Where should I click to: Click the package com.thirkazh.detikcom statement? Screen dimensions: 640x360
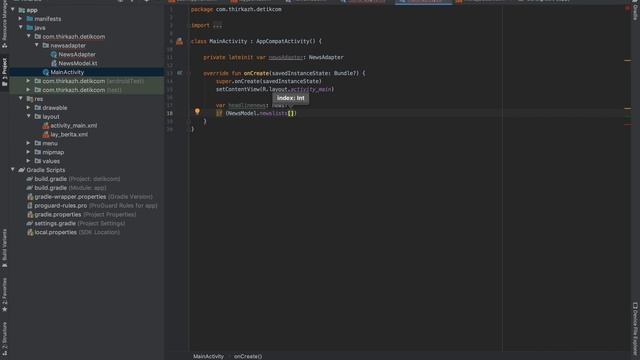click(x=236, y=9)
